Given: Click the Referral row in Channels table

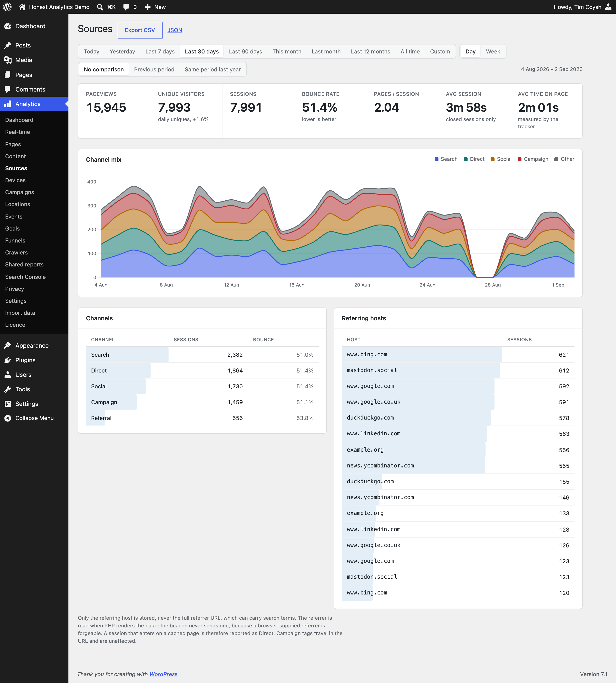Looking at the screenshot, I should 202,418.
